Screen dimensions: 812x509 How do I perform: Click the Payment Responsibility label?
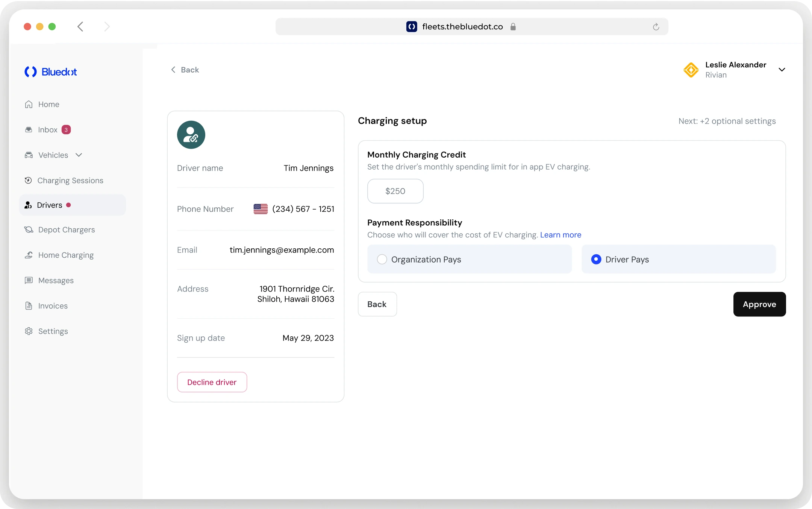point(415,223)
